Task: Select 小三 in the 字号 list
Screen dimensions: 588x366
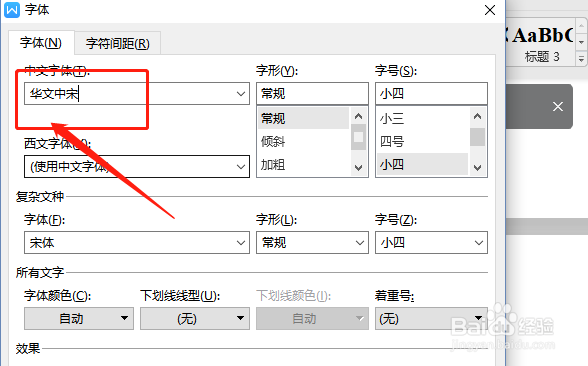Action: click(x=423, y=118)
